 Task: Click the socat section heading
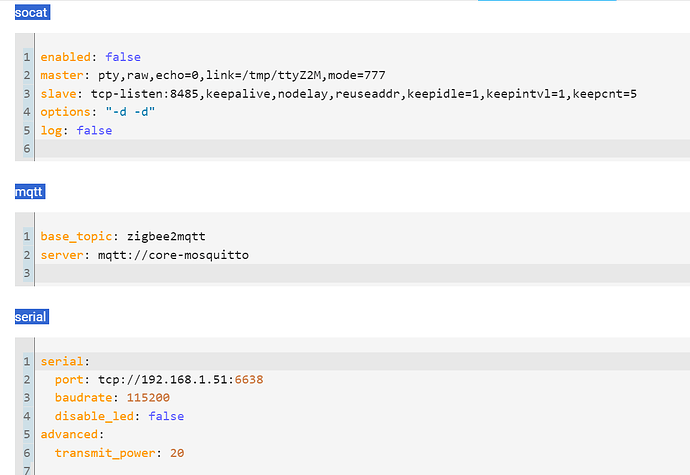[31, 13]
